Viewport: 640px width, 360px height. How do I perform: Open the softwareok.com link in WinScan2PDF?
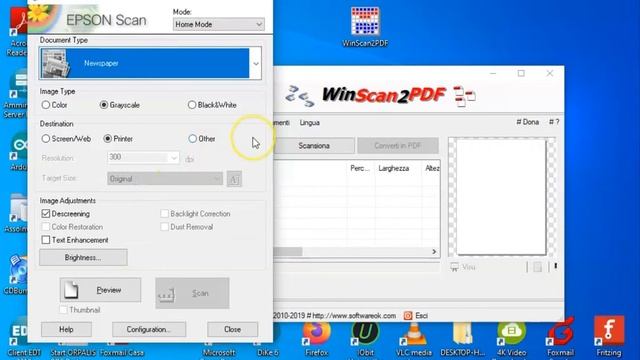tap(354, 316)
